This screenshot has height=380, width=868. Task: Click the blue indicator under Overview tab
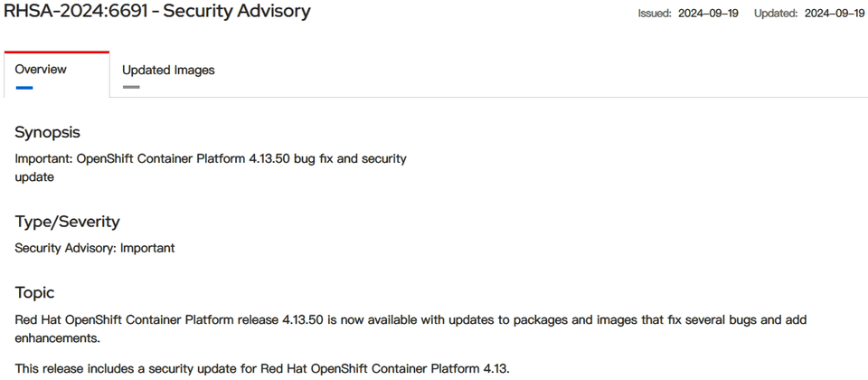coord(24,88)
